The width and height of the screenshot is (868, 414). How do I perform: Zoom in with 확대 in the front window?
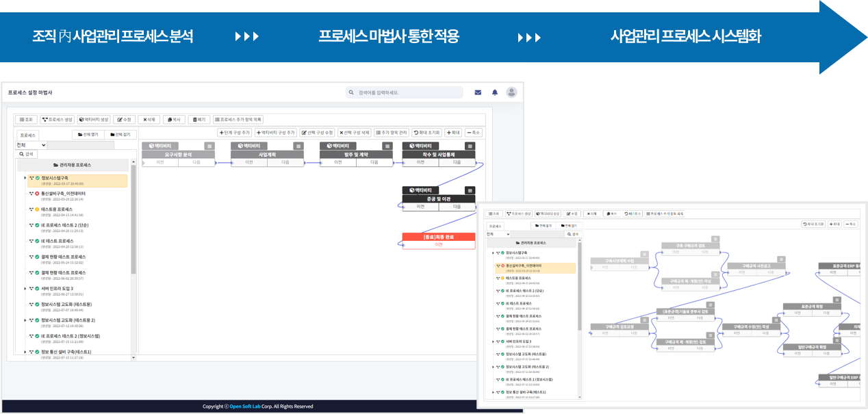(834, 224)
